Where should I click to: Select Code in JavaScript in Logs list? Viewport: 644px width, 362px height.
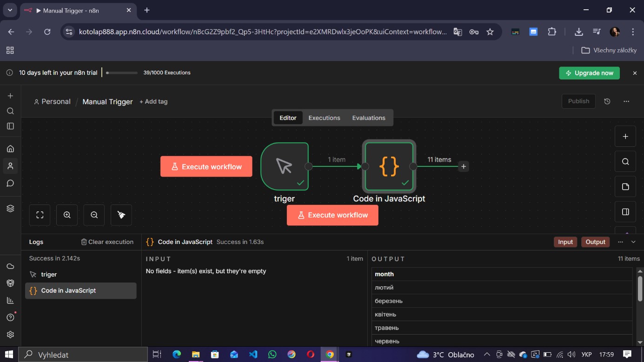[80, 290]
